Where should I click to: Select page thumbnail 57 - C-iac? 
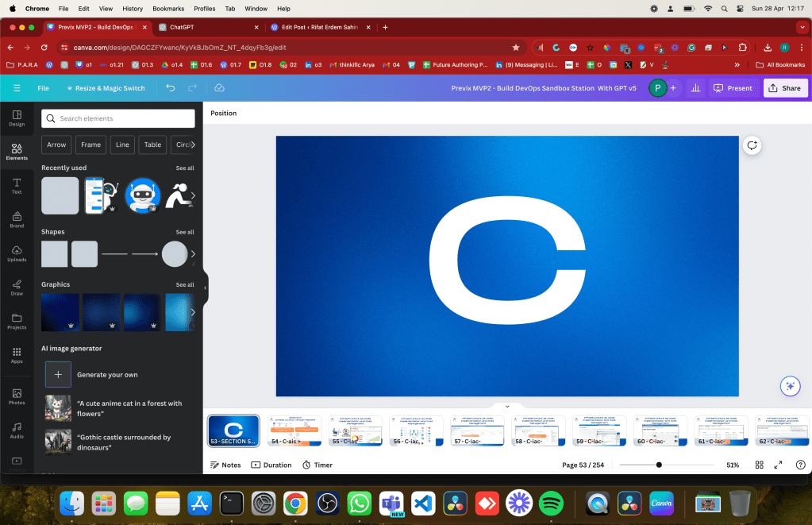(477, 430)
